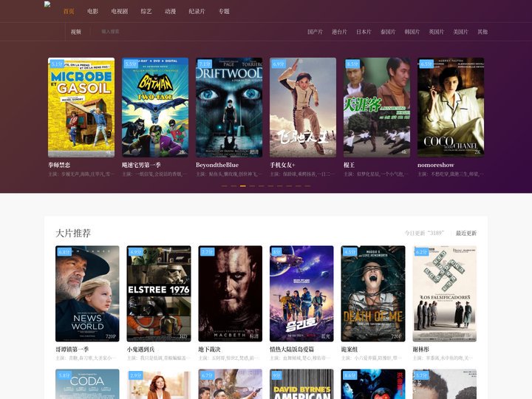The height and width of the screenshot is (399, 532).
Task: Click the 6.5分 badge on Coco Chanel poster
Action: [427, 64]
